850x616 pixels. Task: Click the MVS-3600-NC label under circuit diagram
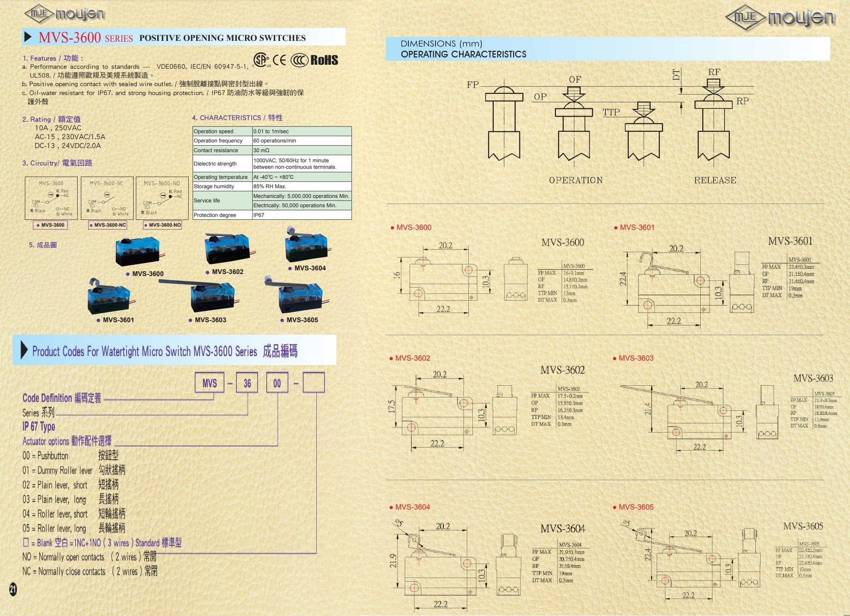[x=108, y=225]
